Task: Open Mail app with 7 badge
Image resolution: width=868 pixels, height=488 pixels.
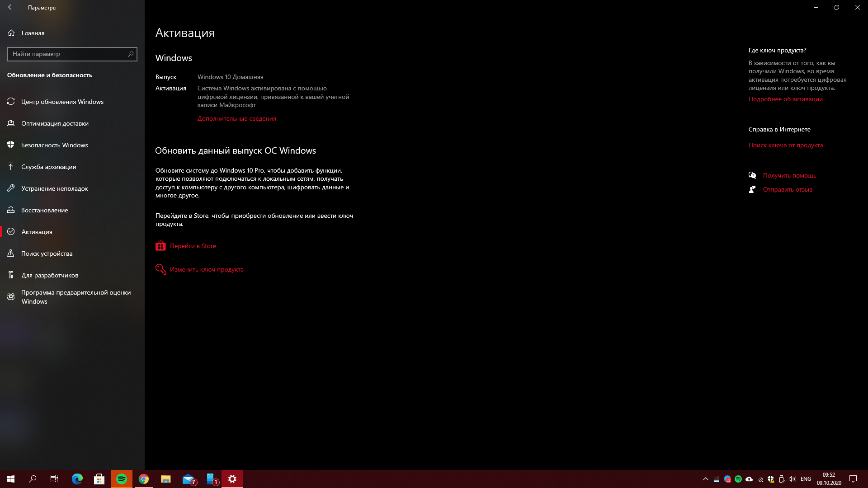Action: pyautogui.click(x=189, y=479)
